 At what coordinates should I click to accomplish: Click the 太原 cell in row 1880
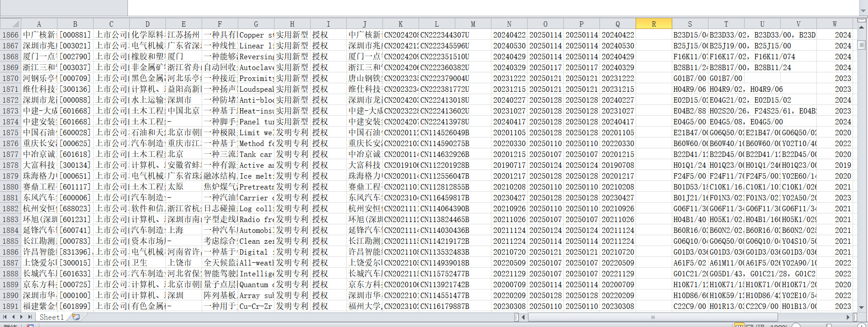(x=184, y=187)
